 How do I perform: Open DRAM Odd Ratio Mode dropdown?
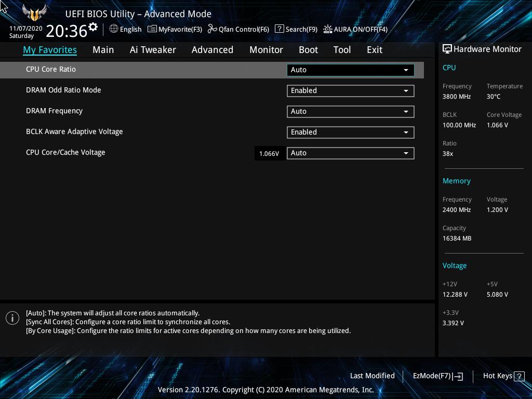(351, 90)
